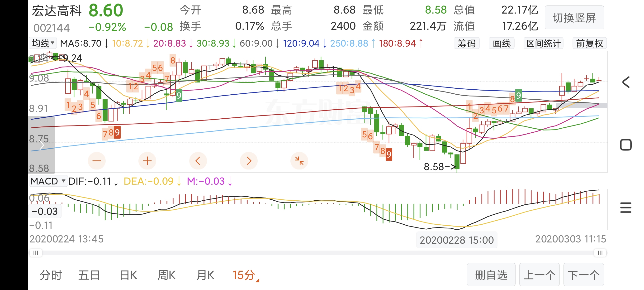Click the orange collapse arrows icon
The image size is (644, 290).
tap(299, 161)
